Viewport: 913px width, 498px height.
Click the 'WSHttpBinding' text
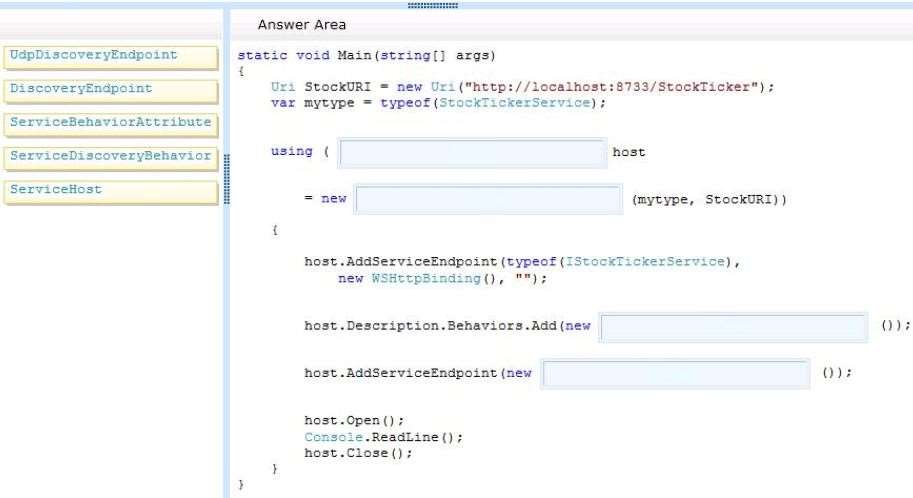click(x=426, y=278)
